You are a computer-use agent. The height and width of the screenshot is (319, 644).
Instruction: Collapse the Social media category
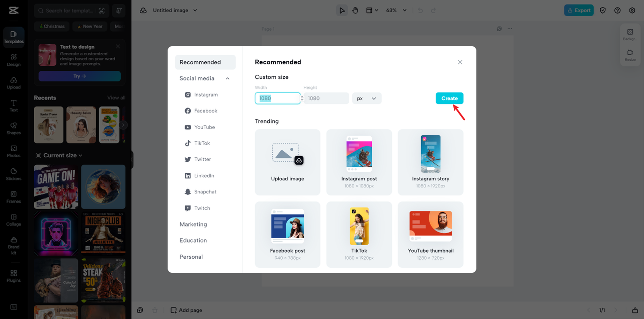point(227,78)
